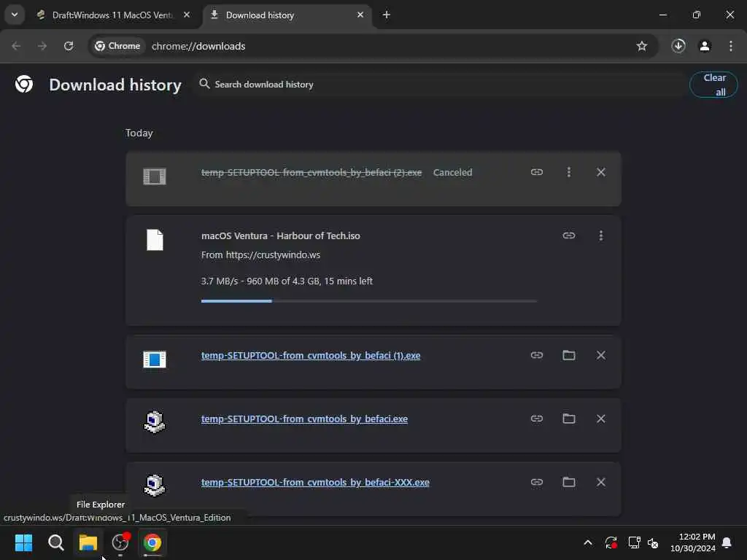747x560 pixels.
Task: Click macOS Ventura iso download progress bar
Action: [369, 301]
